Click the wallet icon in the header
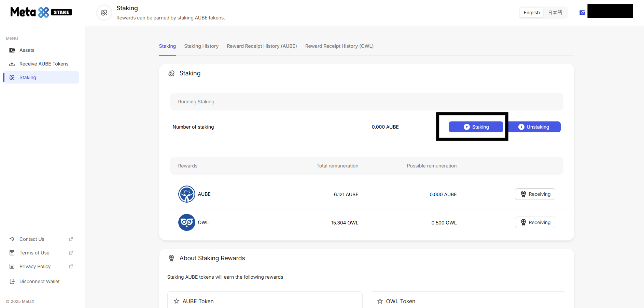644x308 pixels. (x=582, y=13)
